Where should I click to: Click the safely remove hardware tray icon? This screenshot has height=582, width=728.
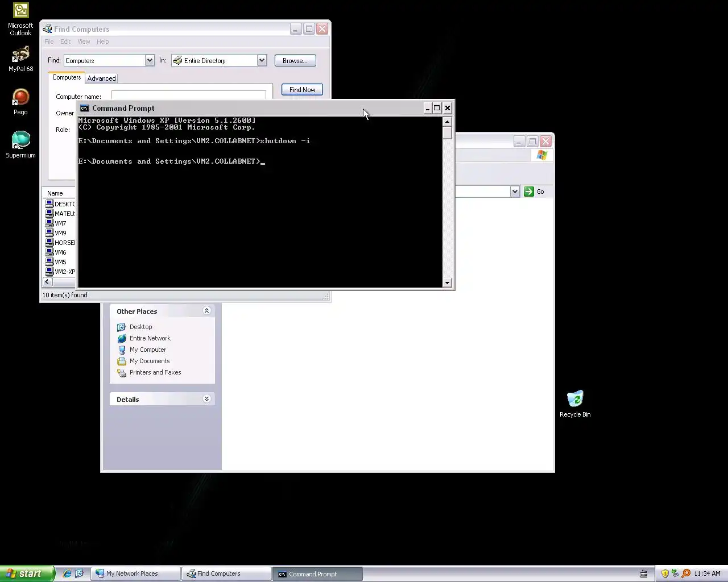pyautogui.click(x=675, y=573)
